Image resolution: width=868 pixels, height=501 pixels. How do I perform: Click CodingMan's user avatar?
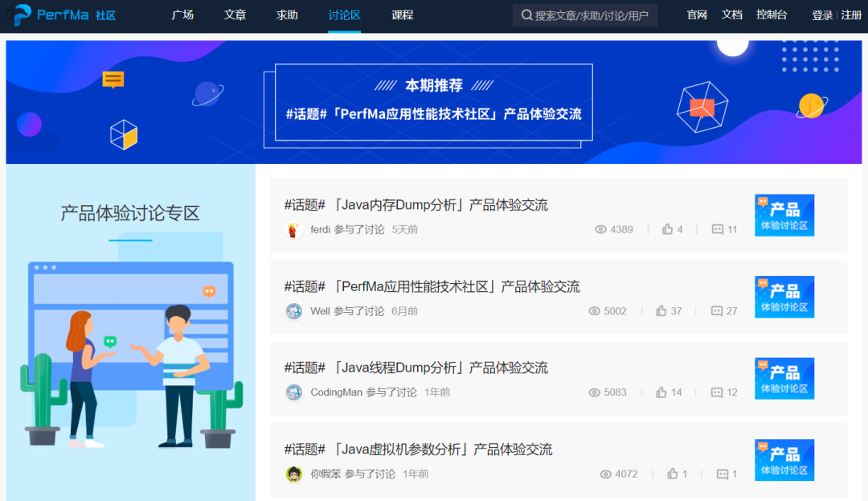click(294, 392)
